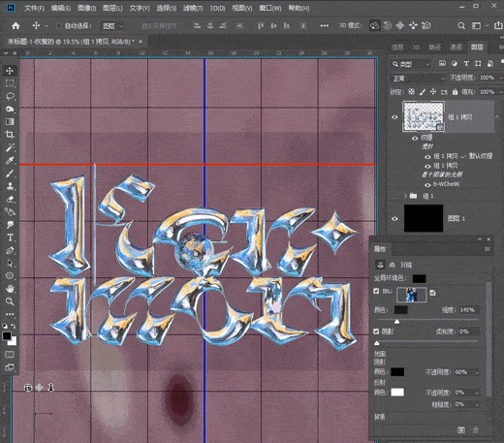Expand the 组 1 folder group
The width and height of the screenshot is (504, 443).
pyautogui.click(x=405, y=196)
